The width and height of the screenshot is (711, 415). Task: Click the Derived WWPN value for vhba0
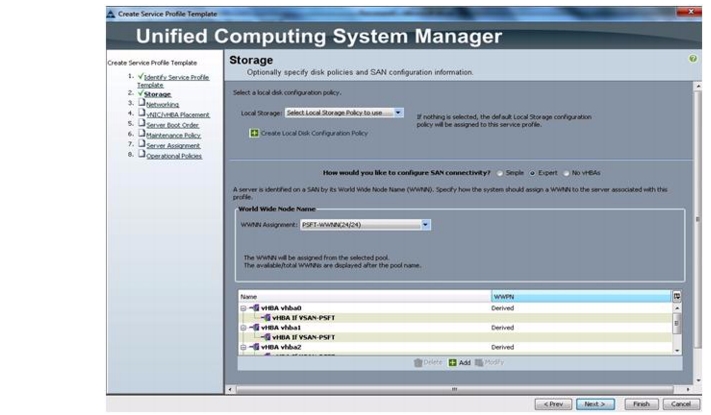[x=502, y=308]
